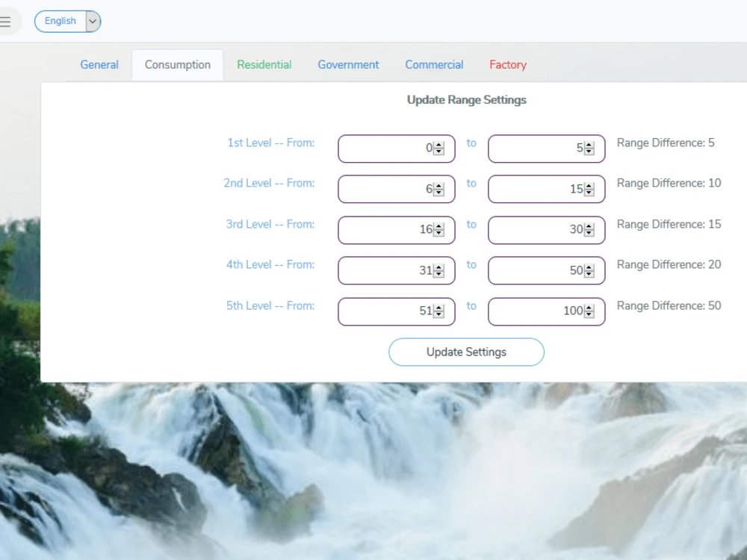Decrement the 5th Level To value of 100
747x560 pixels.
coord(589,314)
